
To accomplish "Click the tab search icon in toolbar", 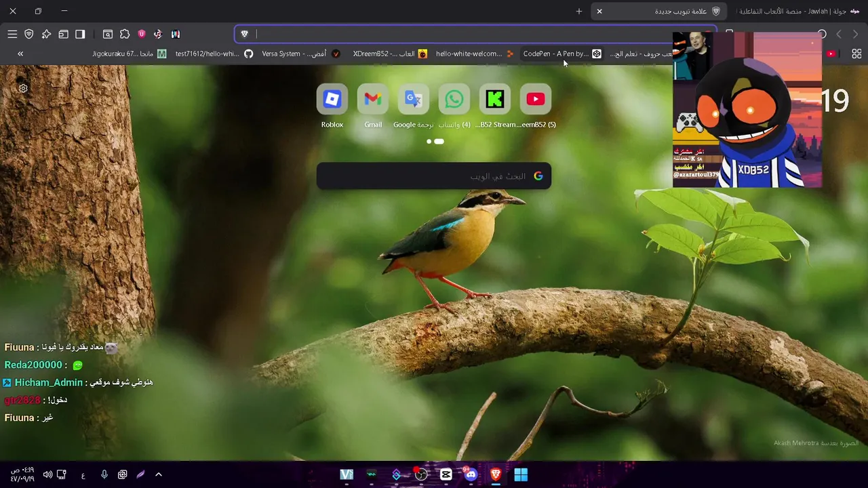I will (x=108, y=34).
